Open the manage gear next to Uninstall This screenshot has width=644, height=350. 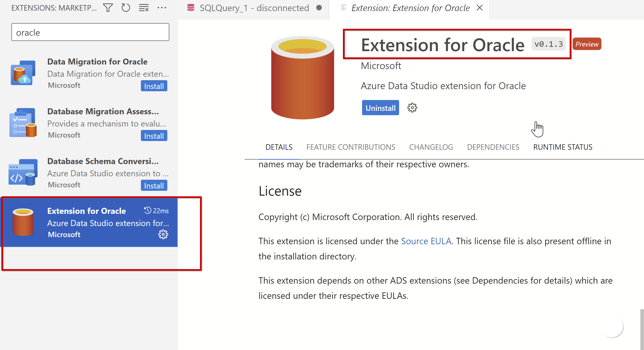(x=412, y=108)
